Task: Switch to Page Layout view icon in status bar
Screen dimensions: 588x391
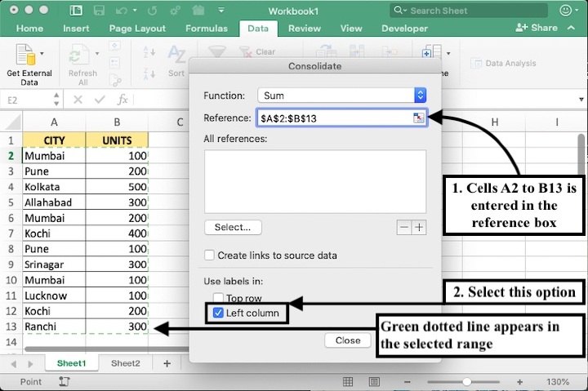Action: tap(374, 382)
